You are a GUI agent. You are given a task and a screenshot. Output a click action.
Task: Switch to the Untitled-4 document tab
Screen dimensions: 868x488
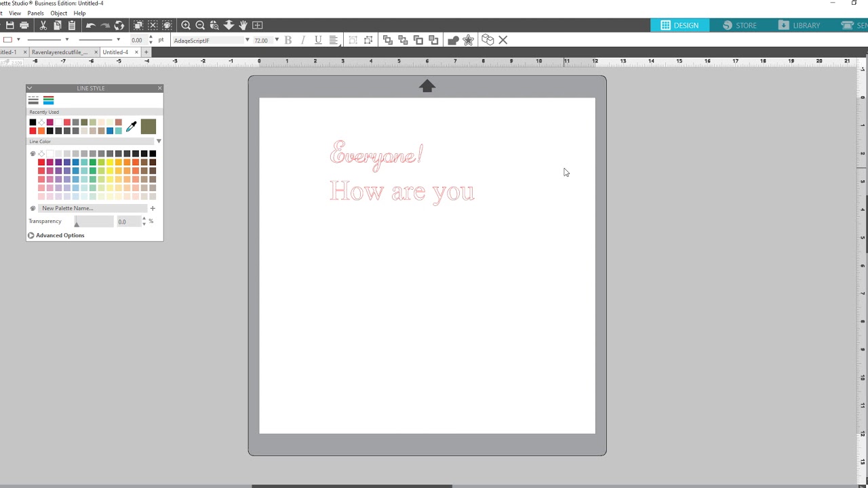click(115, 52)
